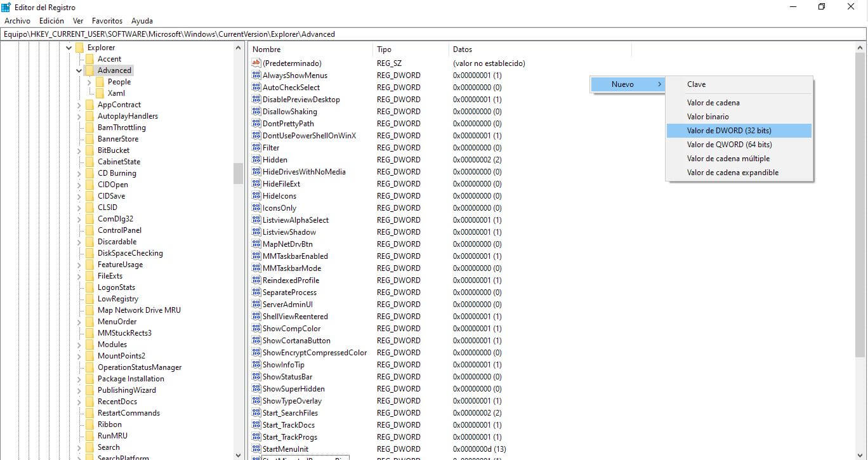Sort by the Nombre column header
The height and width of the screenshot is (460, 868).
[310, 49]
